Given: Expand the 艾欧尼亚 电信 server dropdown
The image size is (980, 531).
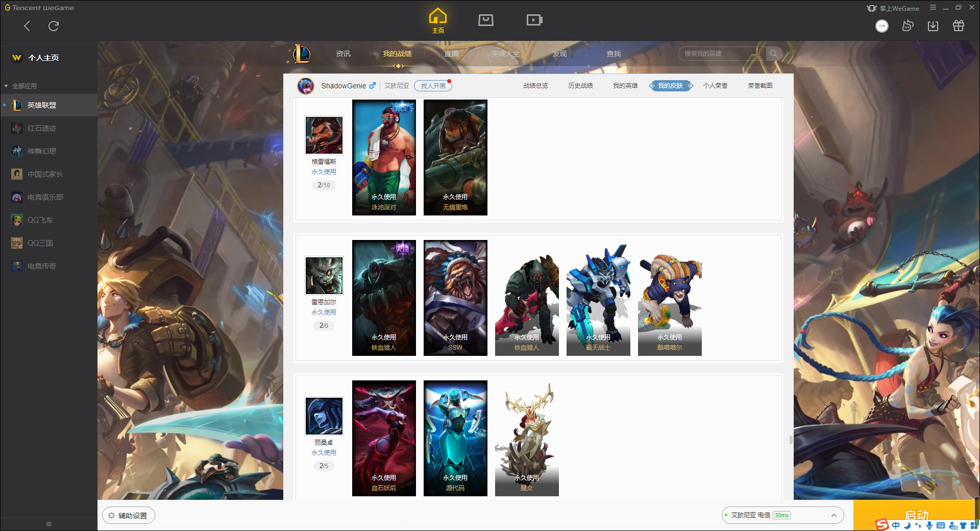Looking at the screenshot, I should pos(782,515).
